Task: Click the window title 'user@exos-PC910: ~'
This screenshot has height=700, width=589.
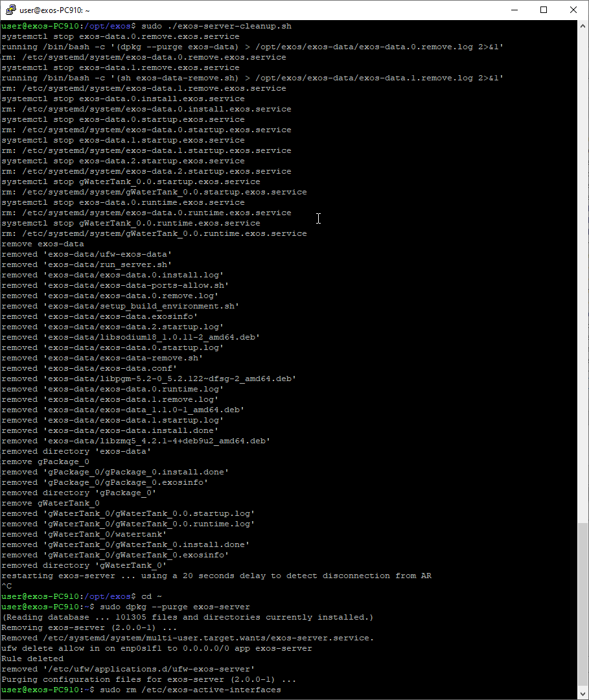Action: pos(55,10)
